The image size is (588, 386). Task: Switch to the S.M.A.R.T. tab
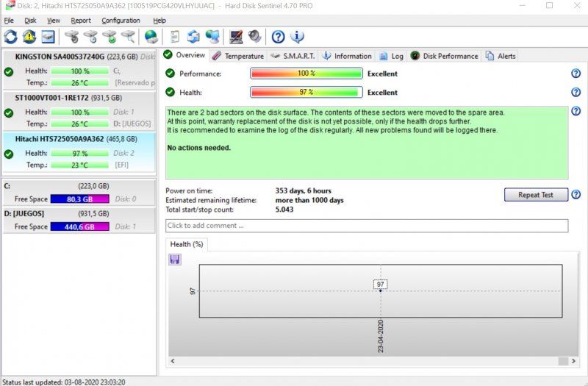coord(293,56)
